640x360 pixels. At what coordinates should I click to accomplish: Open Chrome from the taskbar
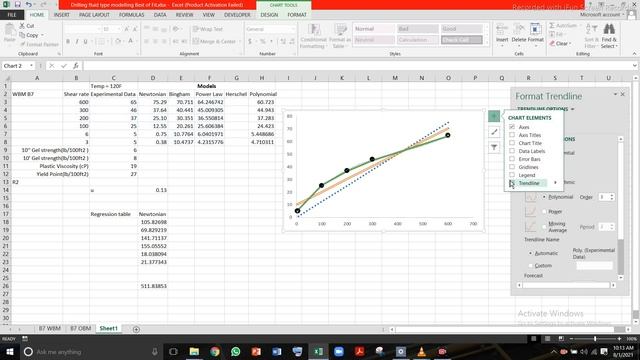click(x=215, y=351)
